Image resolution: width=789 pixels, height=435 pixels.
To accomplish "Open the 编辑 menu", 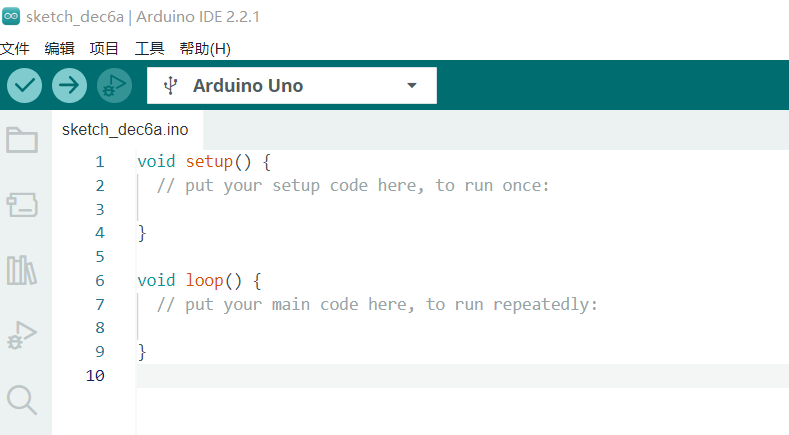I will tap(59, 49).
